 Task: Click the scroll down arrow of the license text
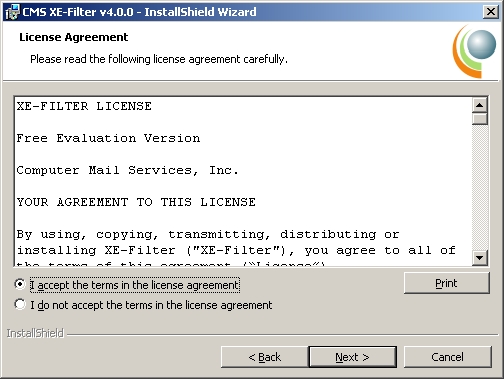480,257
